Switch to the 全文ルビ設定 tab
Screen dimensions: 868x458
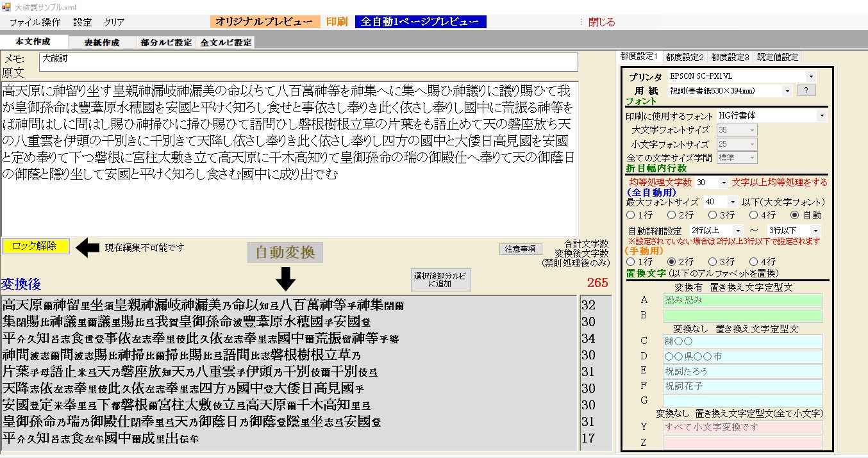pyautogui.click(x=226, y=43)
